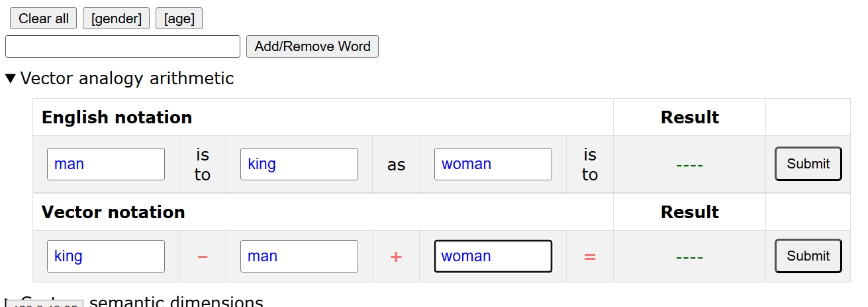
Task: Focus the empty word entry box
Action: point(122,46)
